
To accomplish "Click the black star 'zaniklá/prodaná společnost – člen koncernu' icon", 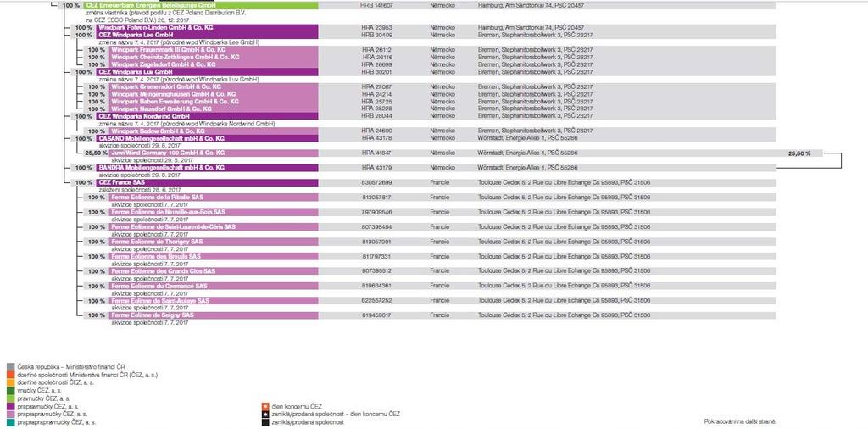I will click(264, 415).
